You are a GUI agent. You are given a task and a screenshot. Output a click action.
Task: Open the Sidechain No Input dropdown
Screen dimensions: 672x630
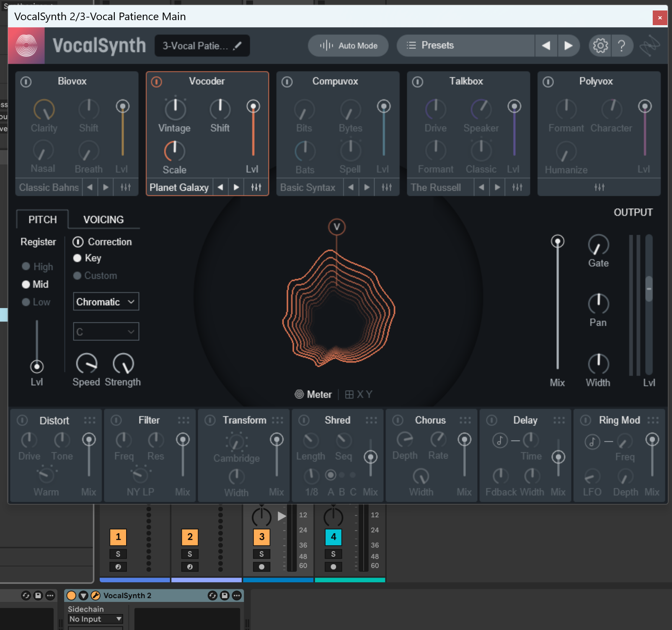[95, 619]
